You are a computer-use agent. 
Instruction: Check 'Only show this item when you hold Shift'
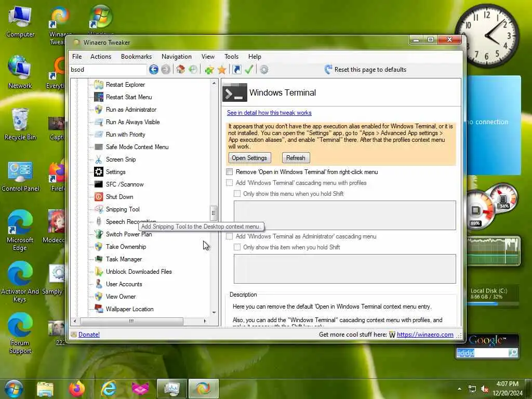click(237, 247)
